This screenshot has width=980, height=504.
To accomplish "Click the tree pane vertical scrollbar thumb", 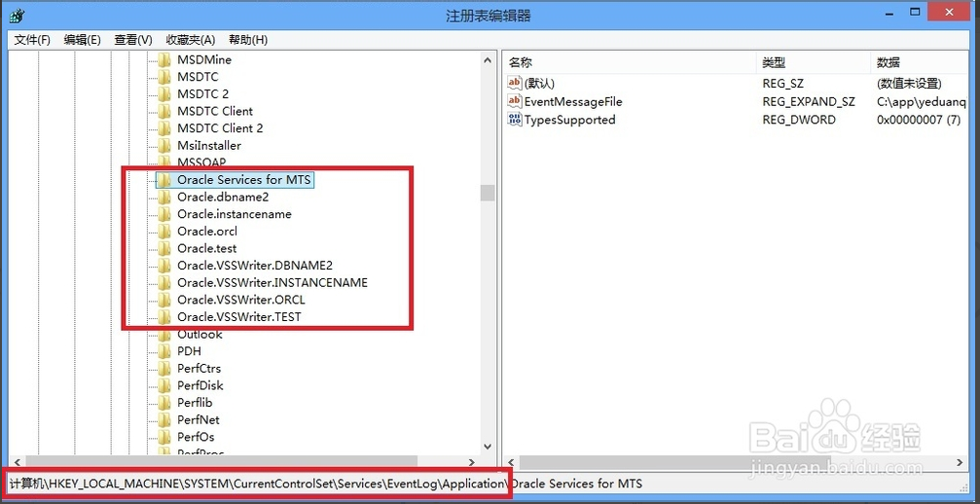I will click(x=488, y=193).
